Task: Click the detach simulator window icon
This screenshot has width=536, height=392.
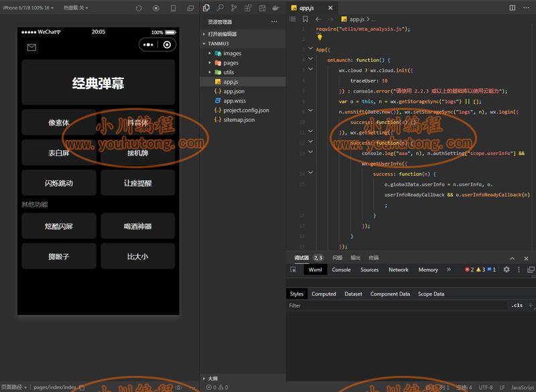Action: pyautogui.click(x=190, y=8)
